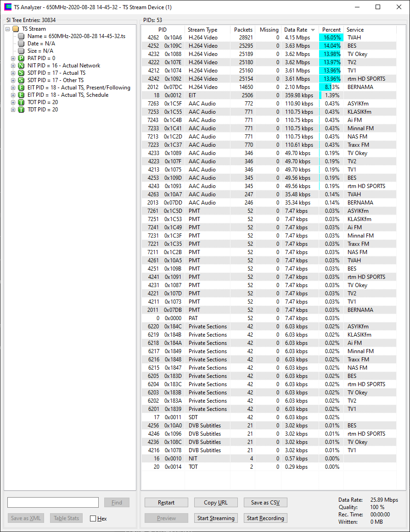The width and height of the screenshot is (410, 532).
Task: Click the E icon for EIT Schedule
Action: click(21, 95)
